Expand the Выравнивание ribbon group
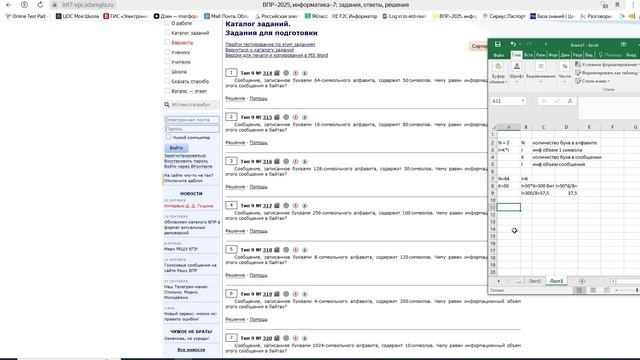 (x=540, y=73)
